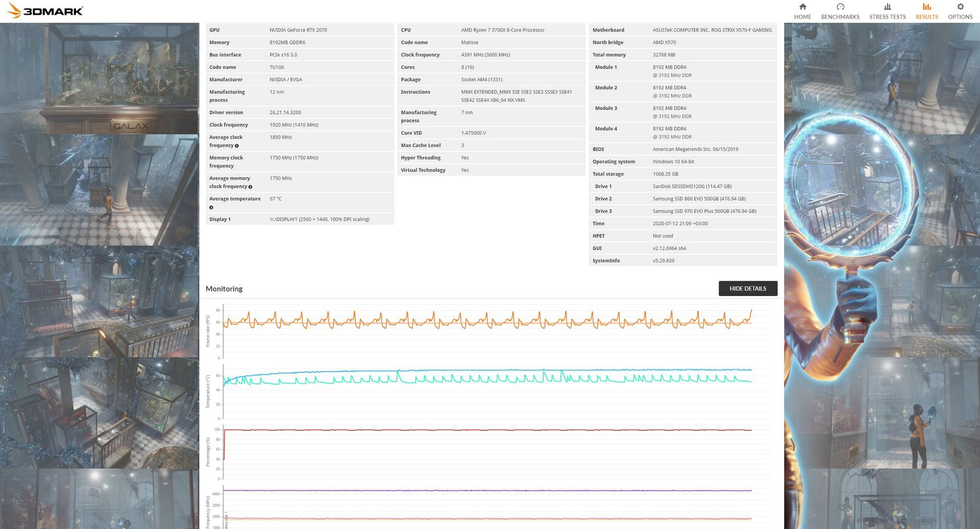
Task: Select GPU memory value 8192MB GDDR6
Action: pyautogui.click(x=287, y=42)
